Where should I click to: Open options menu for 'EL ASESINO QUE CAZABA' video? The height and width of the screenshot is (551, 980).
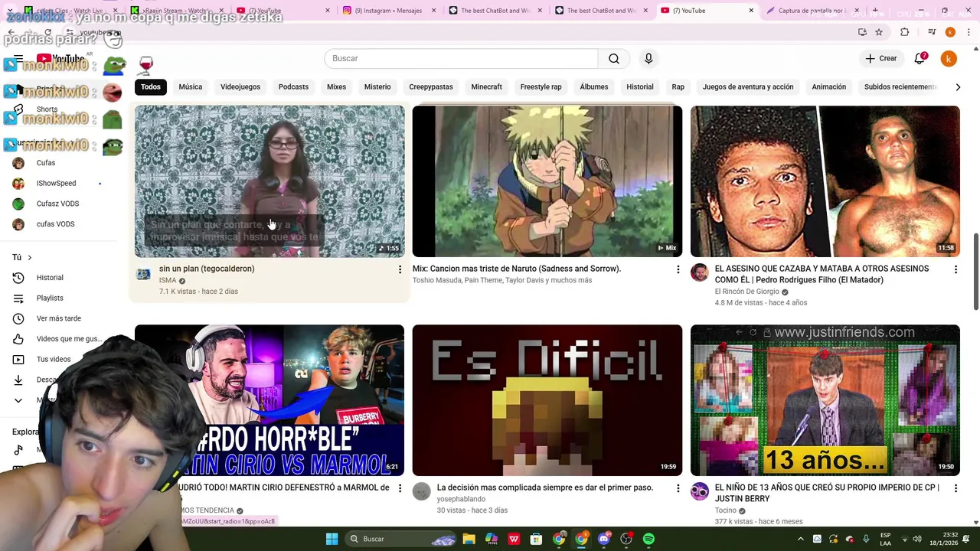(x=955, y=269)
